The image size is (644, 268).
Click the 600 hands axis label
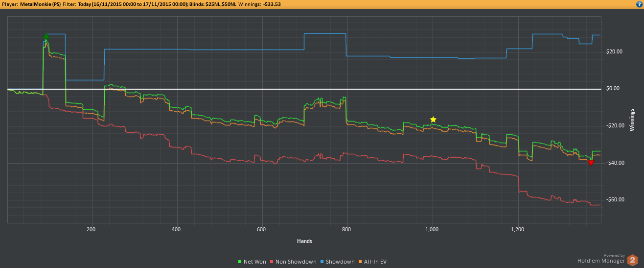[261, 229]
